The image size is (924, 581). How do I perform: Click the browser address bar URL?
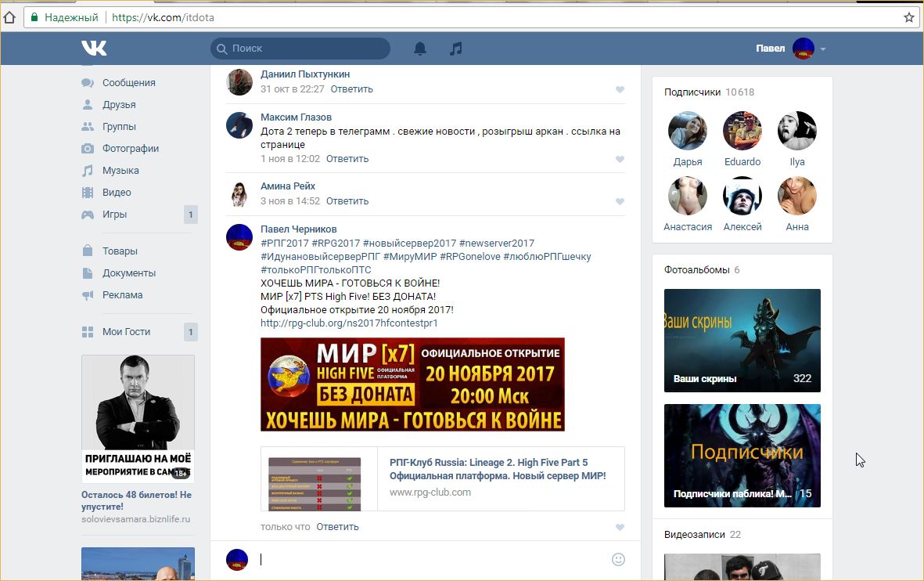coord(164,18)
